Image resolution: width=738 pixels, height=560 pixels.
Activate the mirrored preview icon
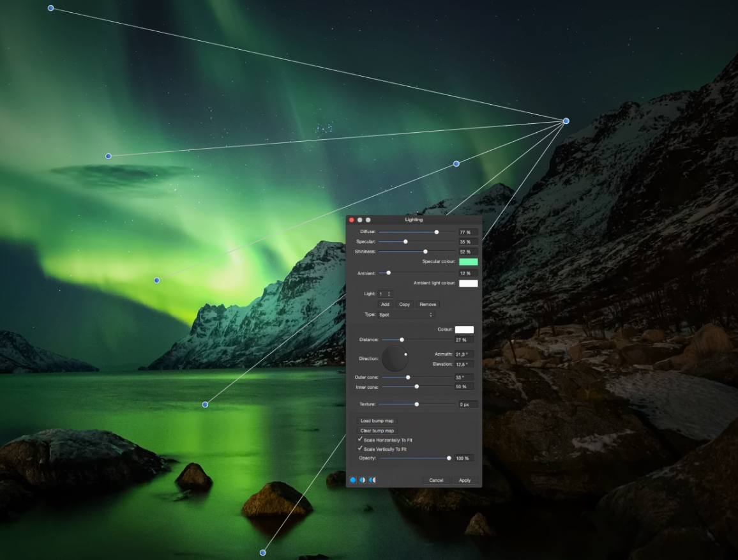372,480
